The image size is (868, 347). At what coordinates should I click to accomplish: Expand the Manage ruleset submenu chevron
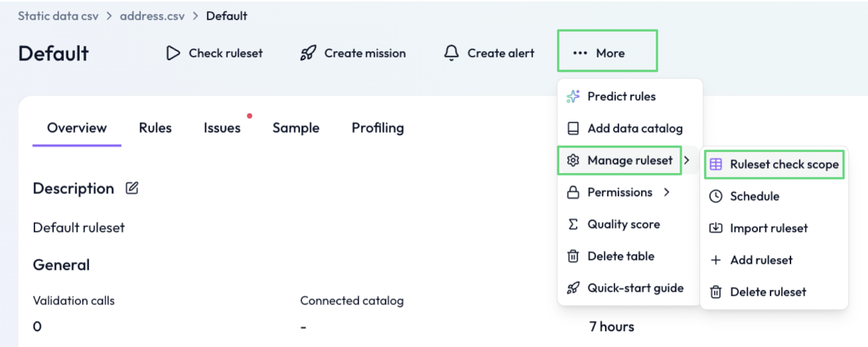pos(687,160)
